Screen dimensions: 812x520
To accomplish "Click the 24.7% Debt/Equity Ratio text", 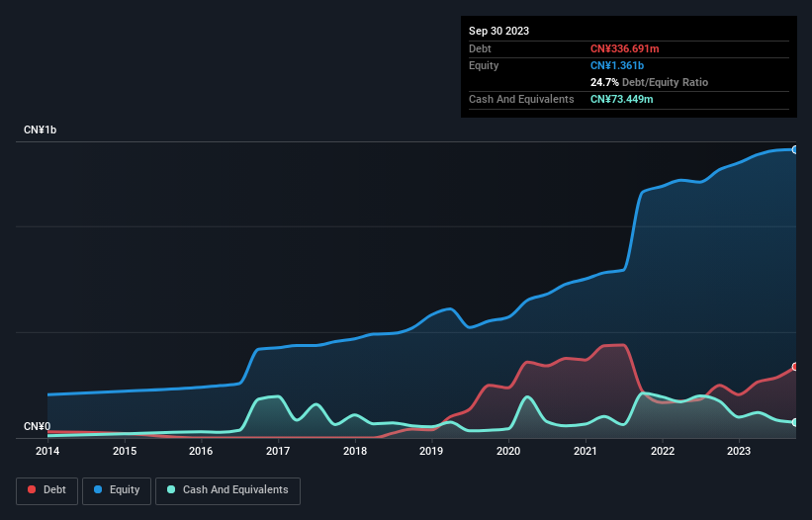I will pyautogui.click(x=649, y=82).
